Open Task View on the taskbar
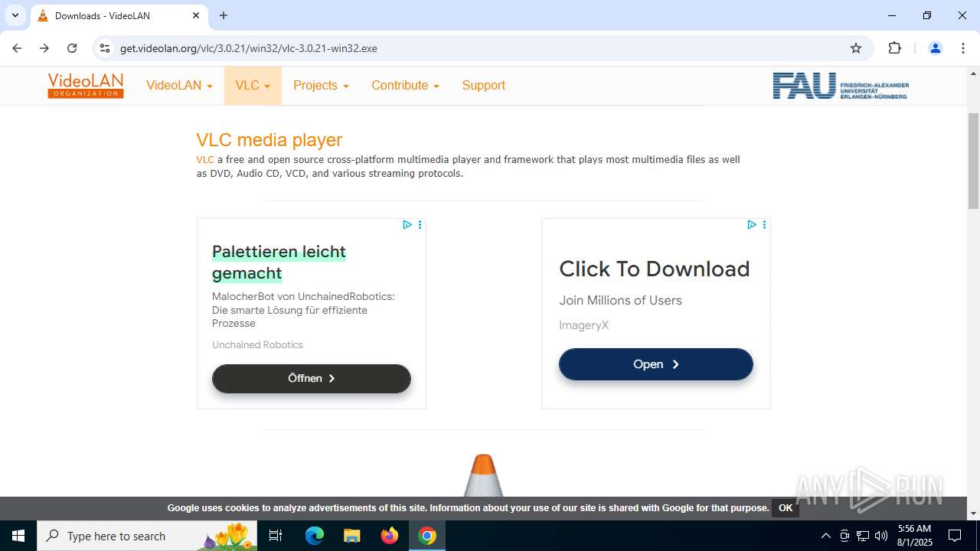Image resolution: width=980 pixels, height=551 pixels. [276, 536]
